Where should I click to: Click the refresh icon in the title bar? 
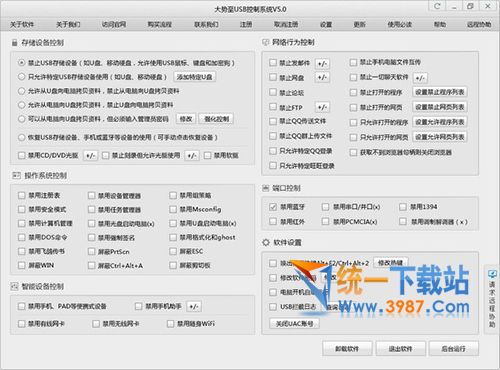(x=437, y=6)
